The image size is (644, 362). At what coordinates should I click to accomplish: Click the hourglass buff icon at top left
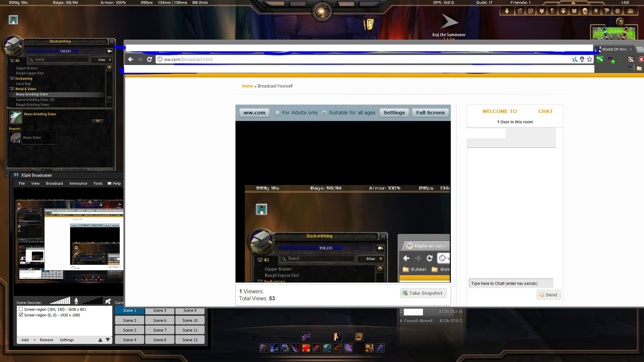[13, 20]
